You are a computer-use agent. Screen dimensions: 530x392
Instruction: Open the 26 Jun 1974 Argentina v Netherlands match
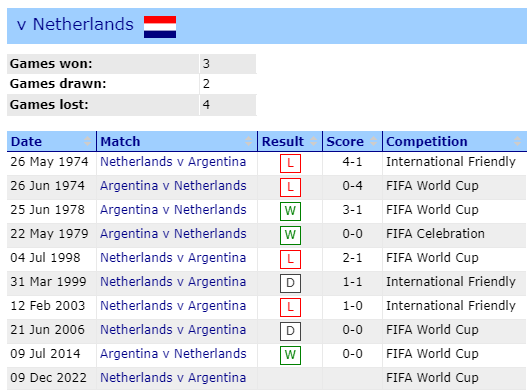(x=173, y=186)
